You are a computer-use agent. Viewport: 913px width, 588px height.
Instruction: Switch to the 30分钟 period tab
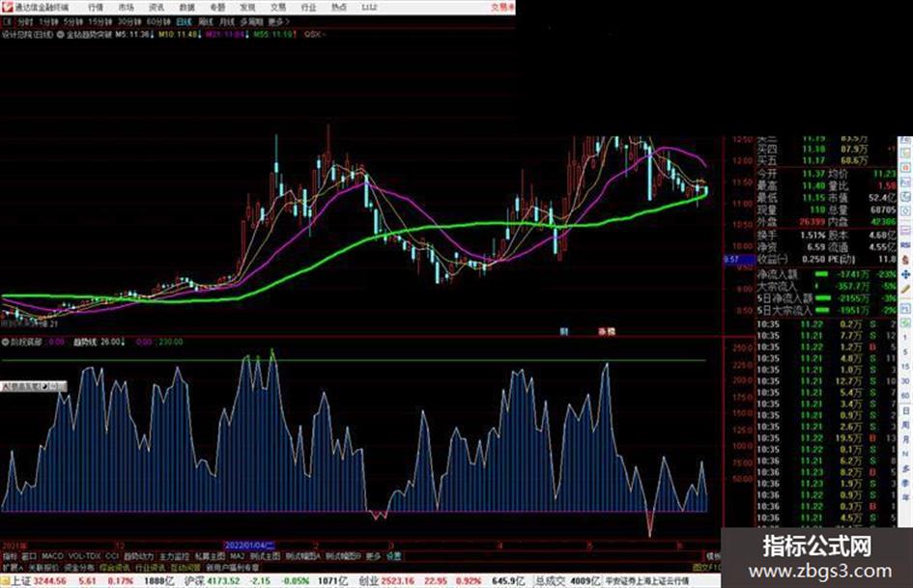(129, 22)
